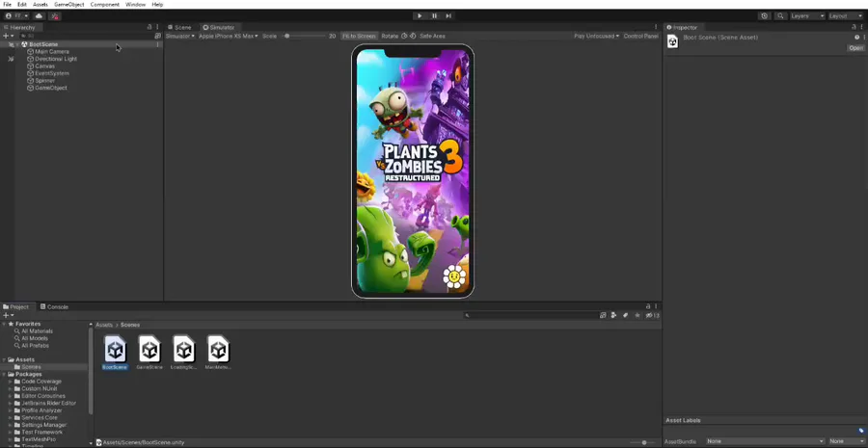Adjust the simulator Scale slider
This screenshot has width=868, height=448.
click(305, 36)
